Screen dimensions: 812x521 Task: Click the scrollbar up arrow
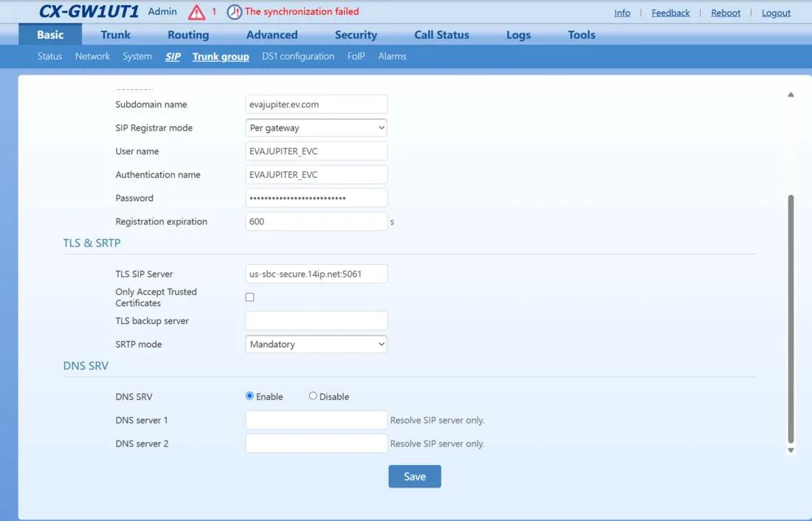[791, 94]
